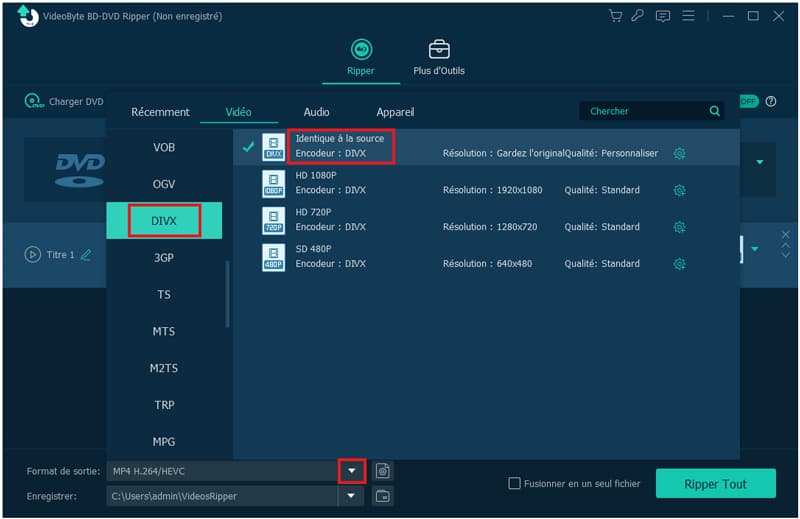Expand the Enregistrer path dropdown arrow
800x519 pixels.
pos(351,496)
